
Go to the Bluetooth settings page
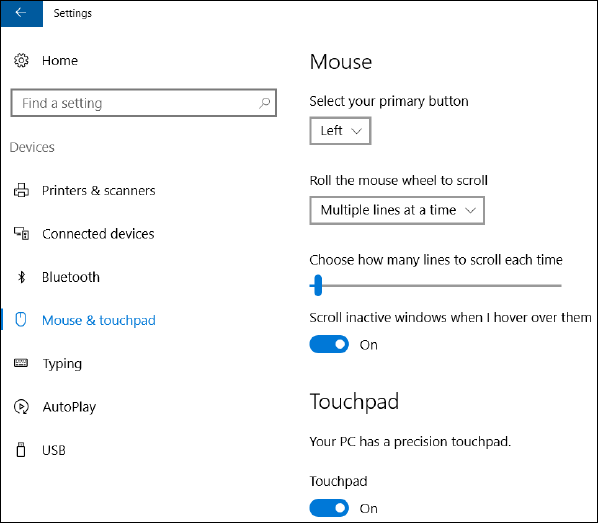[71, 277]
